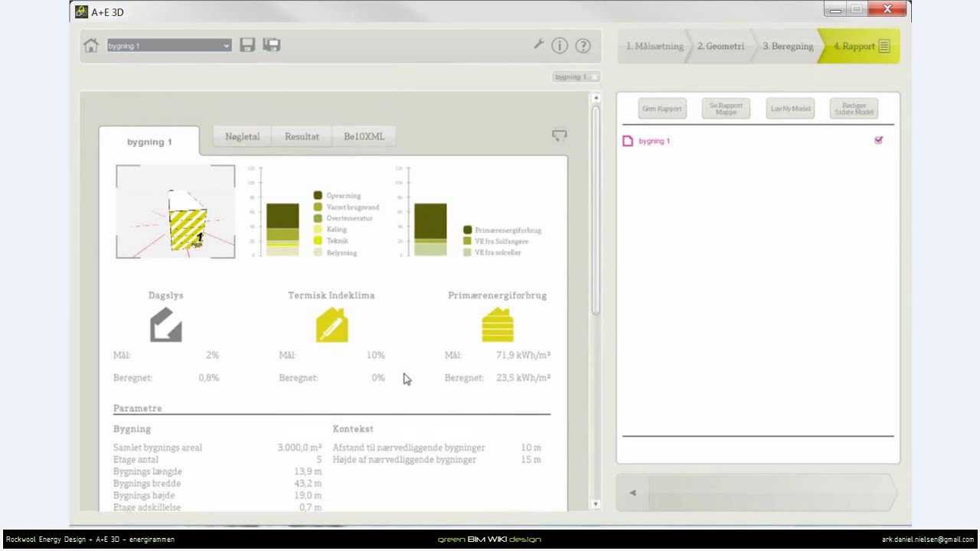Click the Etage antal row label
Screen dimensions: 980x551
pyautogui.click(x=136, y=460)
